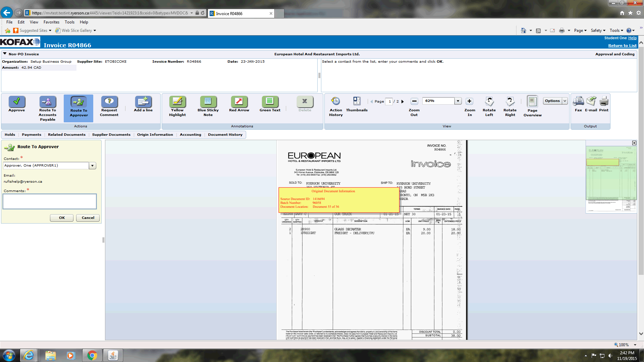This screenshot has height=362, width=644.
Task: Click inside the Comments text box
Action: click(50, 201)
